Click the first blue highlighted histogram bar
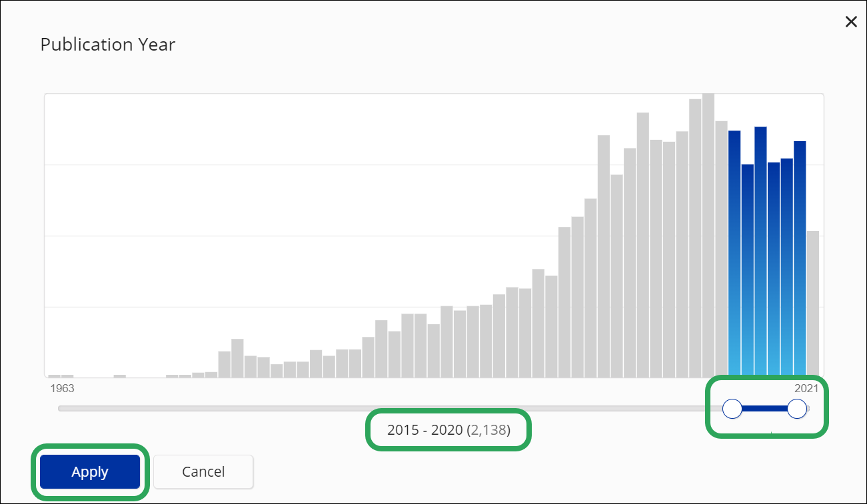 point(734,254)
